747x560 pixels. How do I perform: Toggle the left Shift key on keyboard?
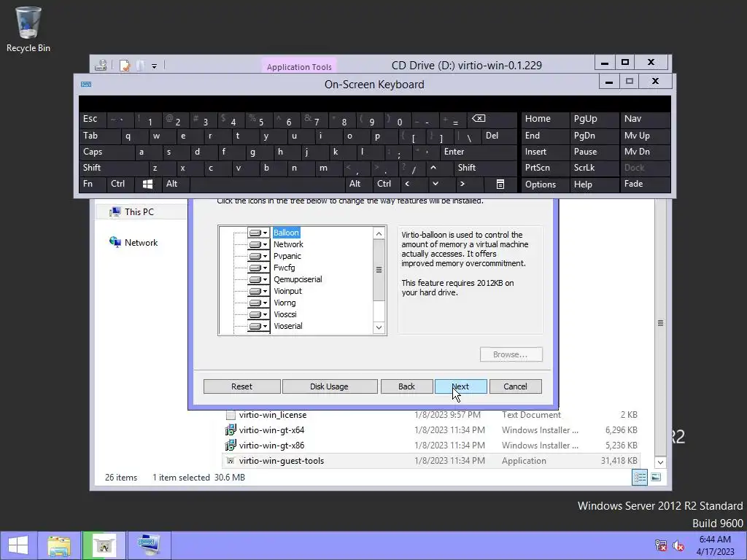pyautogui.click(x=113, y=168)
